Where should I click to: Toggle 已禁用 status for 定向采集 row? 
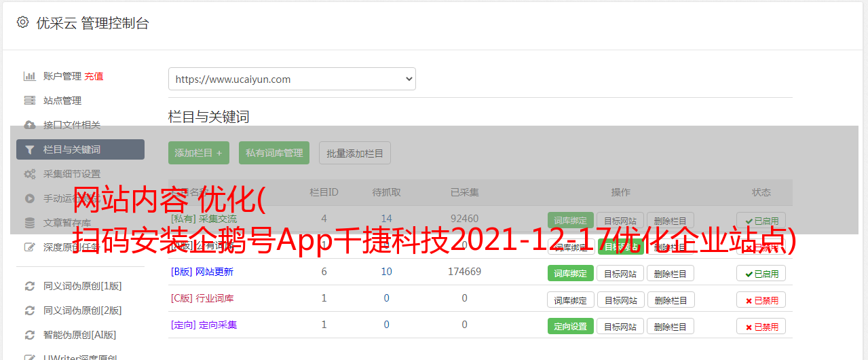click(761, 326)
